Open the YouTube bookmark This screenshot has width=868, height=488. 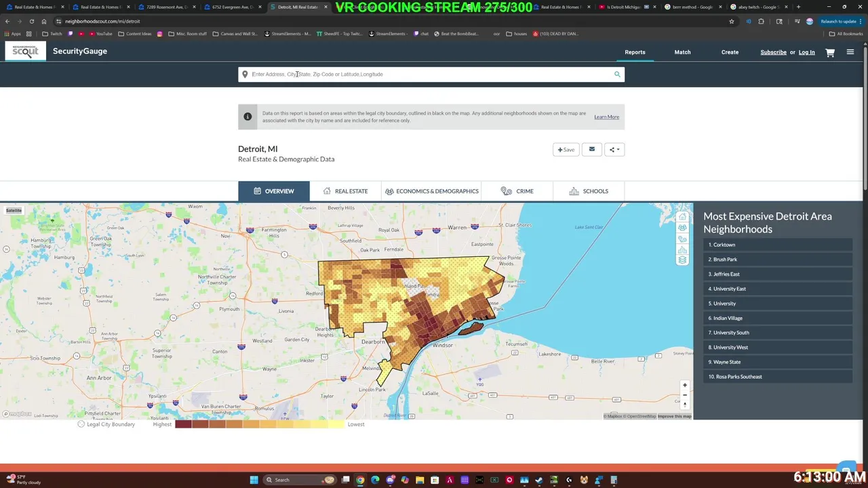coord(100,34)
